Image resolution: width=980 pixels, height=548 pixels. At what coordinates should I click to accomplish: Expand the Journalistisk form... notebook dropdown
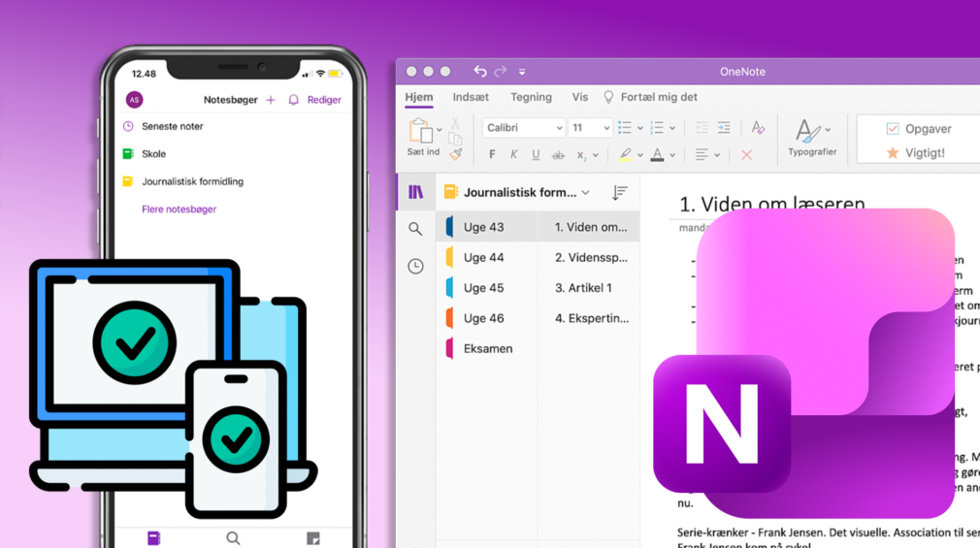pos(585,193)
